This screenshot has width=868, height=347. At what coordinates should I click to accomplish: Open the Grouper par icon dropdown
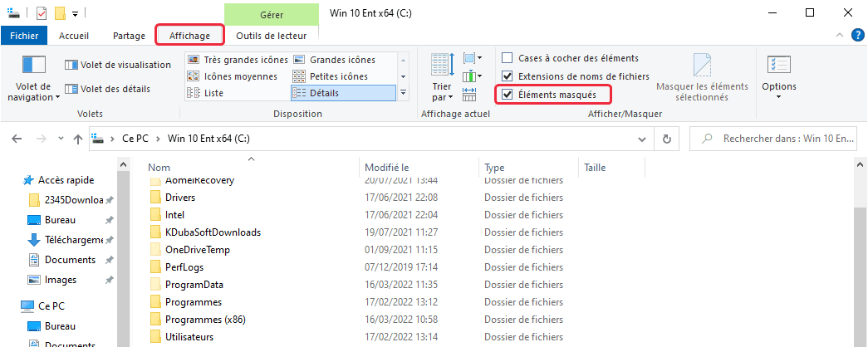point(472,57)
